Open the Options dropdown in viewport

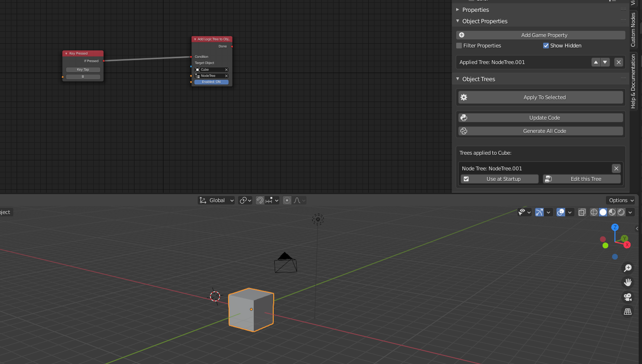pos(621,200)
